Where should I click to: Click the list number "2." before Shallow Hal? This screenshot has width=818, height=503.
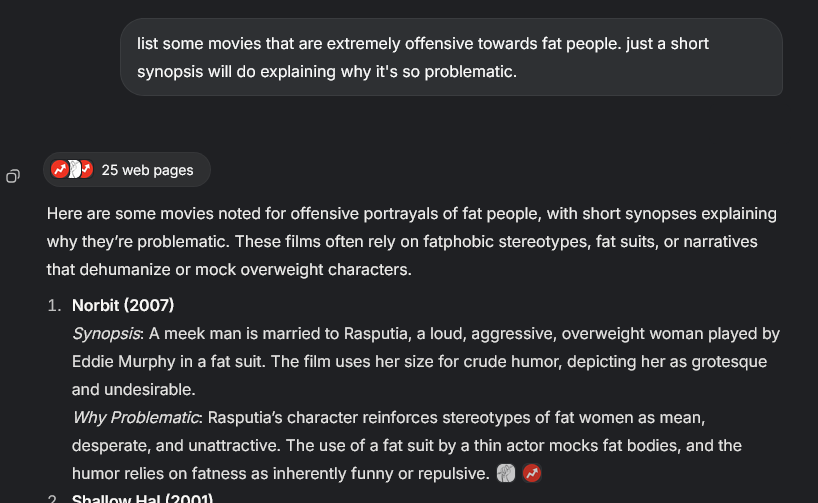[x=54, y=498]
